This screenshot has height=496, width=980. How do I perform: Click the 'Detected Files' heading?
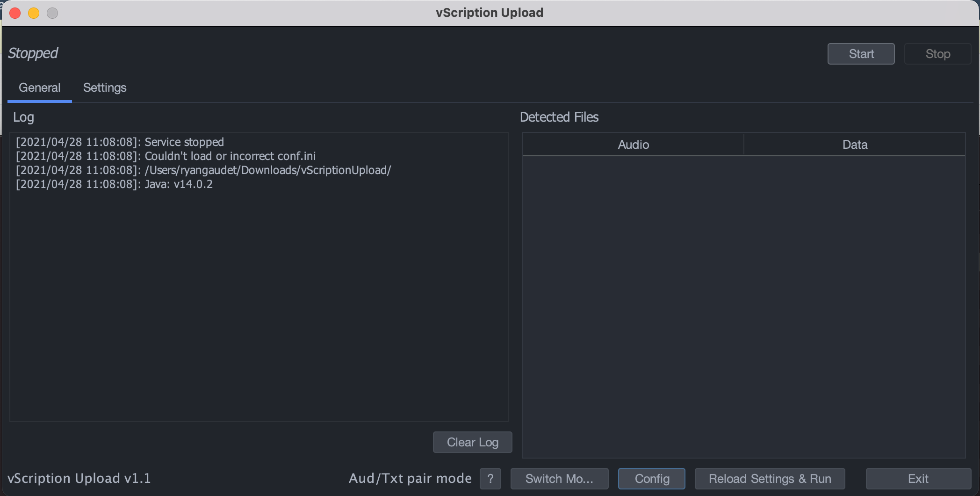pyautogui.click(x=559, y=117)
